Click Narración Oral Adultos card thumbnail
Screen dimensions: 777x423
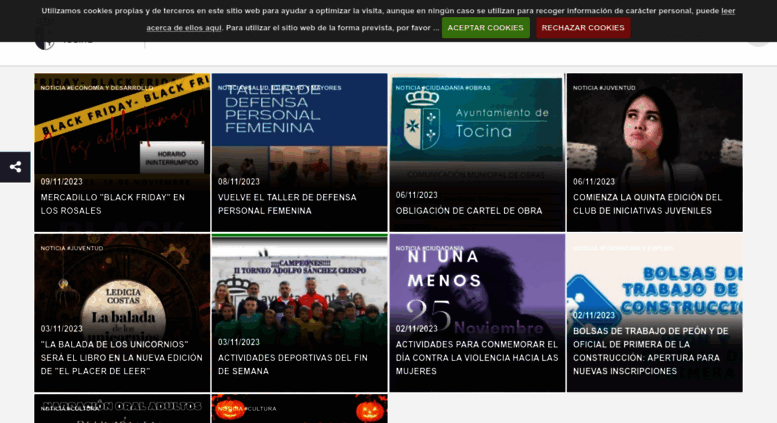pos(122,409)
